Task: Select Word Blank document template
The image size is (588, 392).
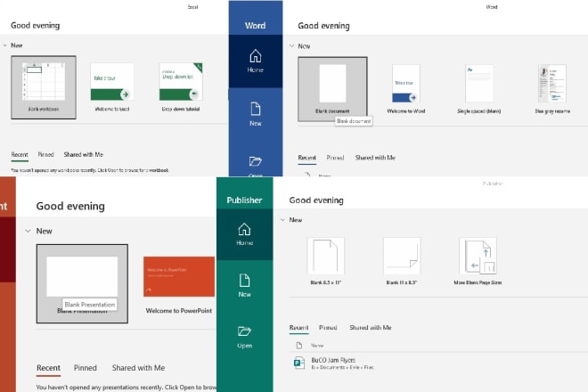Action: [x=332, y=89]
